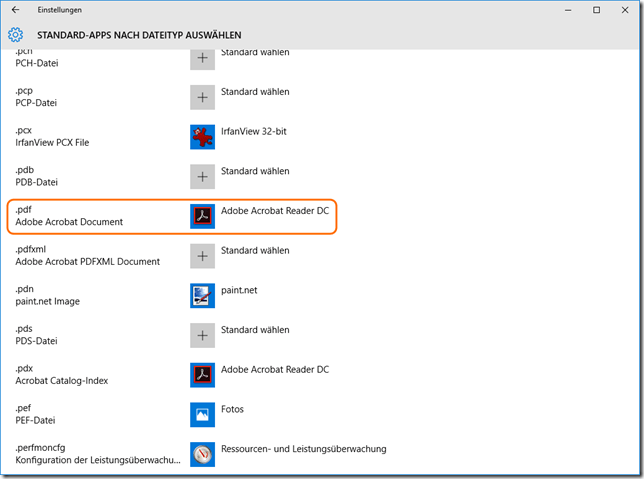Choose 'Standard wählen' for PCH-Datei
The height and width of the screenshot is (479, 644).
(255, 52)
